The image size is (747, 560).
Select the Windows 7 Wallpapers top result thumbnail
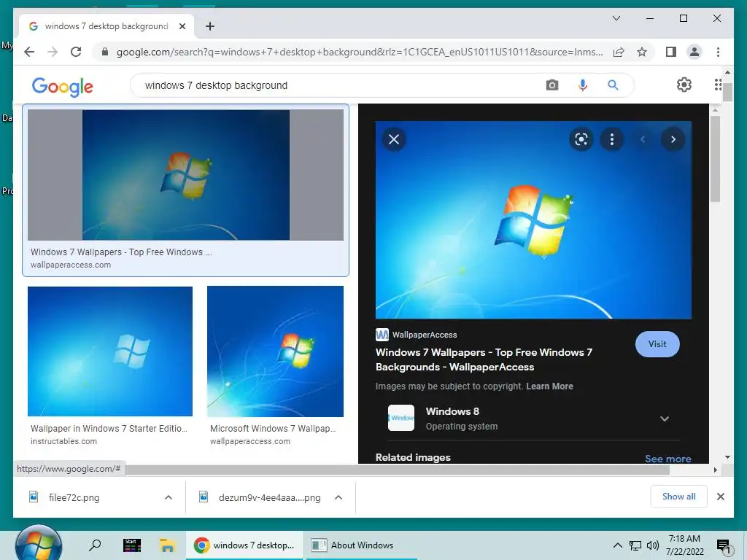pyautogui.click(x=185, y=175)
